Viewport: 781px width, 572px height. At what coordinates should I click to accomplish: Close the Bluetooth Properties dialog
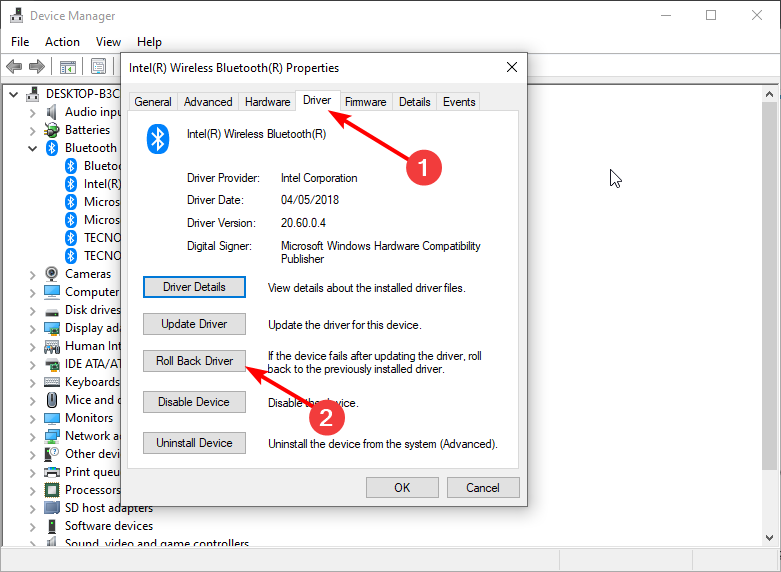pos(512,67)
